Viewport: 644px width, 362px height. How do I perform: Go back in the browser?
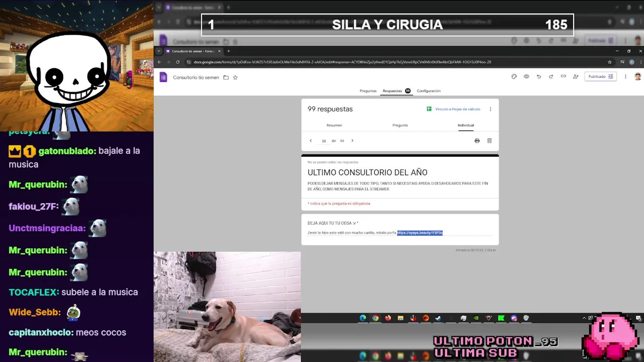[159, 62]
